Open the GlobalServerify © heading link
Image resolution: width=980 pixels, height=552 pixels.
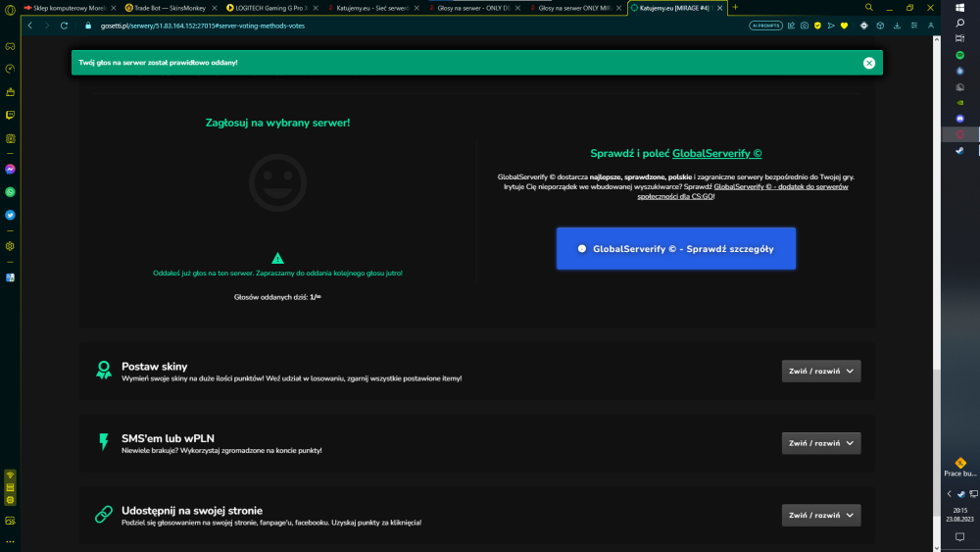tap(717, 153)
